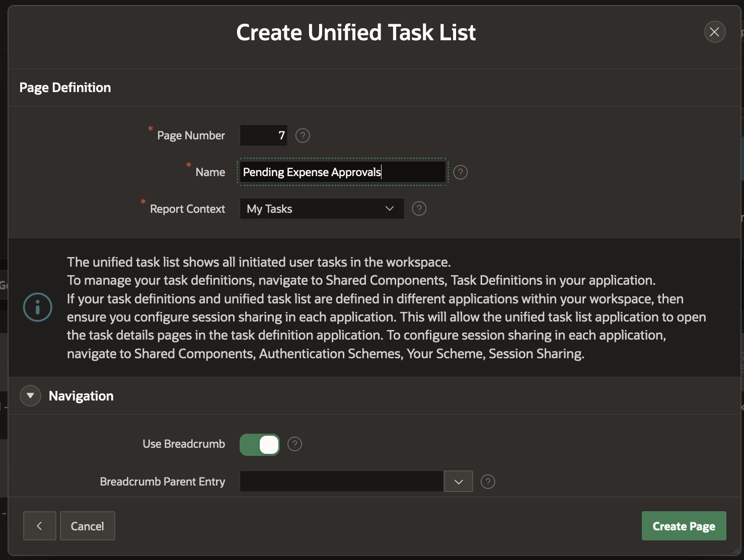The height and width of the screenshot is (560, 744).
Task: Click the information circle icon
Action: point(38,307)
